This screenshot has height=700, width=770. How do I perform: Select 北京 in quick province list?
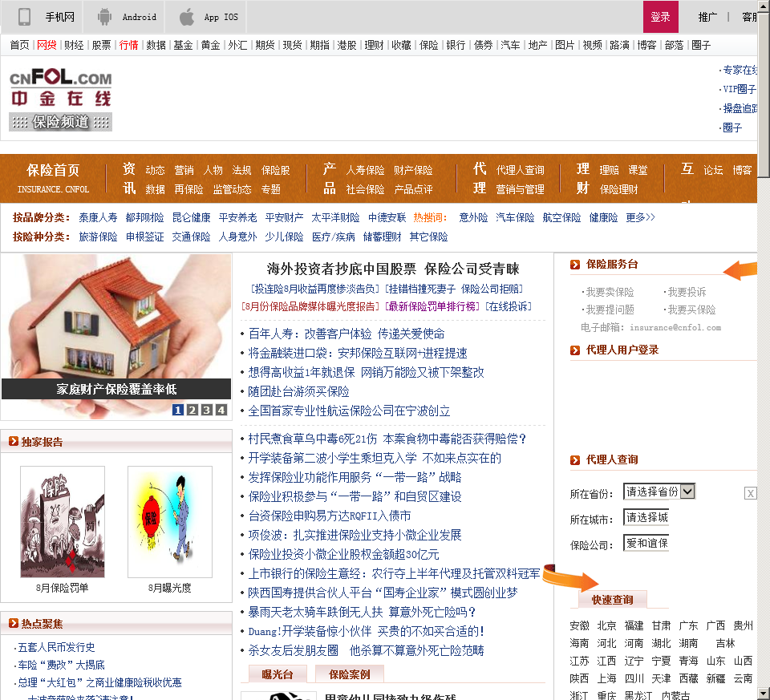pos(606,626)
